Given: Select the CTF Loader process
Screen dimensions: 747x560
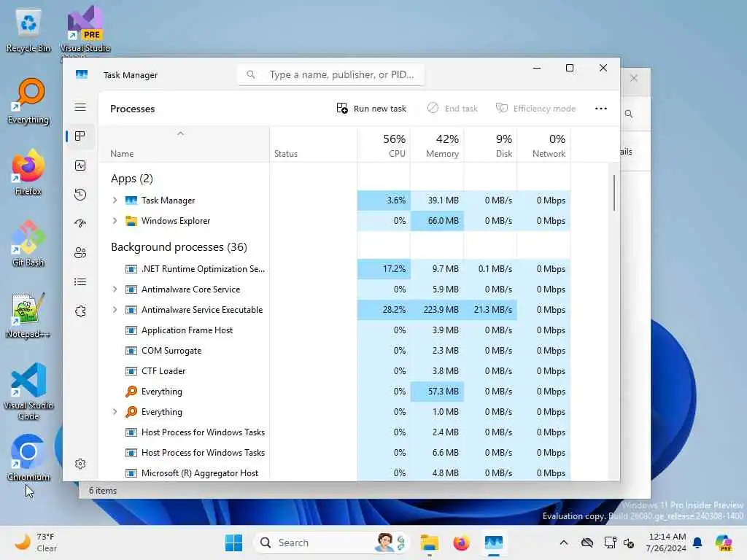Looking at the screenshot, I should point(335,371).
